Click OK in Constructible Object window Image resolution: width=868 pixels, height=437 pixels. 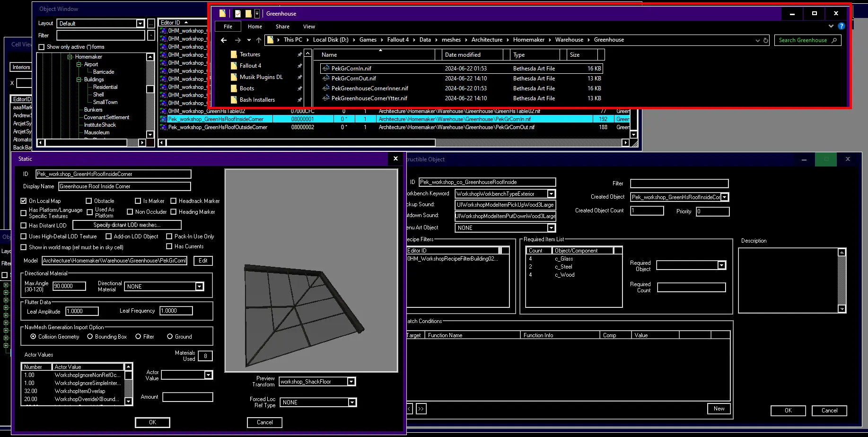(x=788, y=411)
